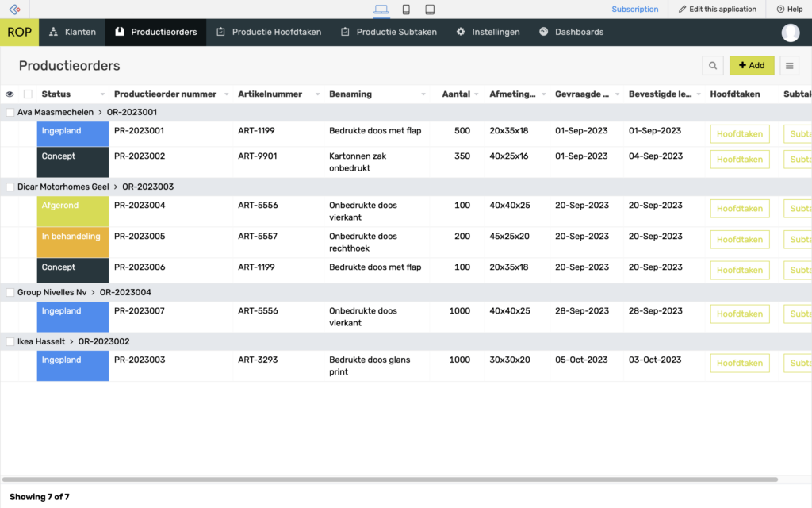
Task: Click the Subscription link
Action: (x=635, y=10)
